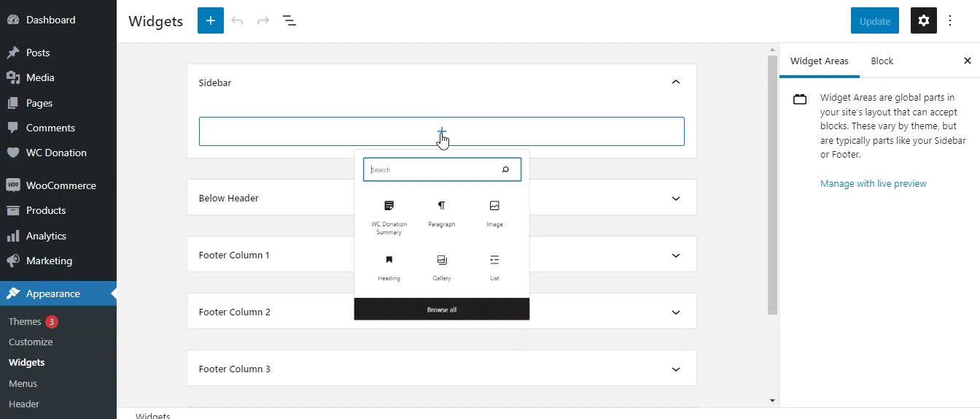Open Menus submenu item
Screen dimensions: 980x419
pos(23,383)
